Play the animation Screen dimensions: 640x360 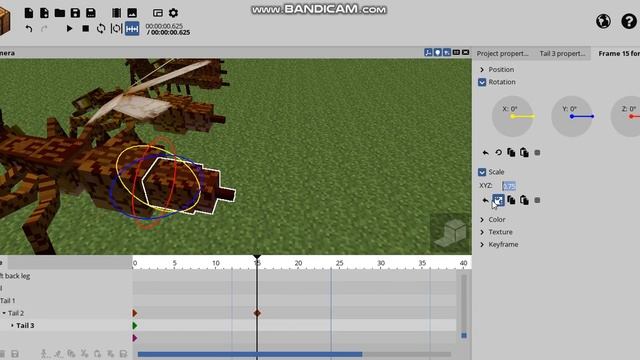tap(69, 29)
